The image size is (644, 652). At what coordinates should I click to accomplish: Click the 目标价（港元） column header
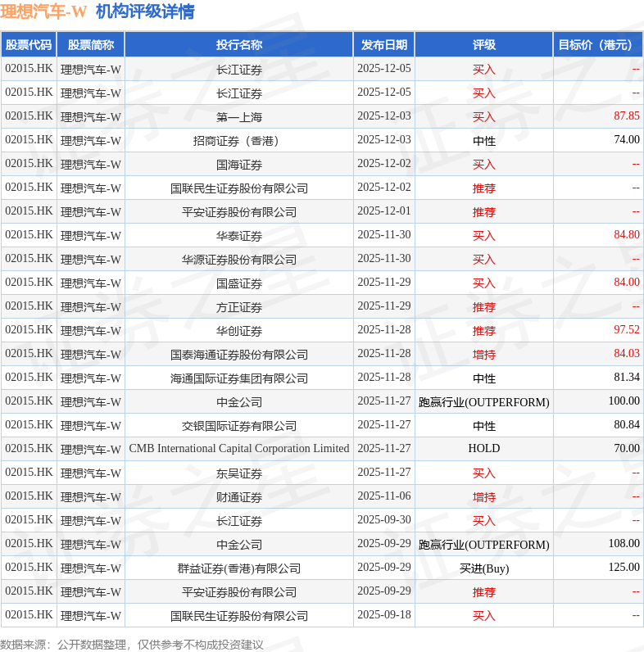[597, 45]
